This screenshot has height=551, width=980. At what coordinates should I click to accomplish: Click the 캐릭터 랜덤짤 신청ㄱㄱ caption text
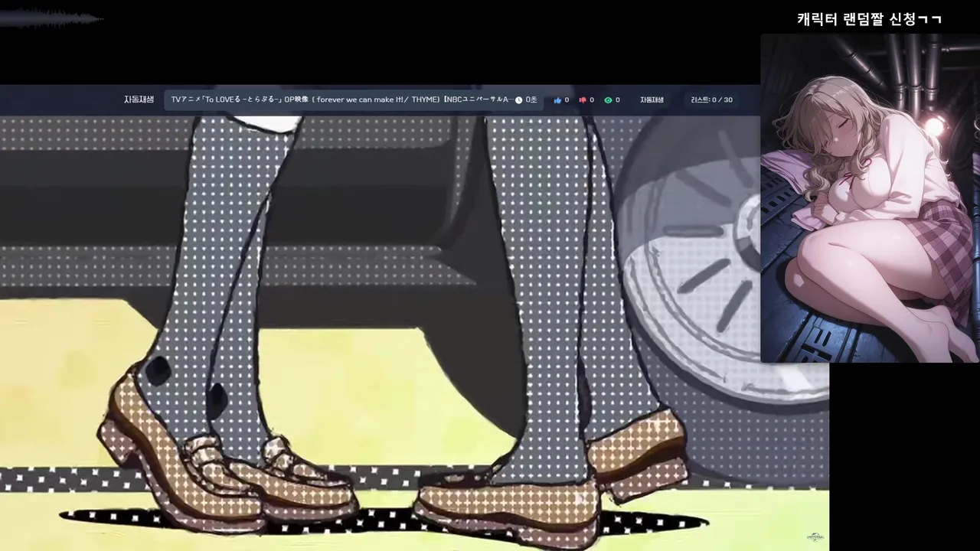(869, 19)
